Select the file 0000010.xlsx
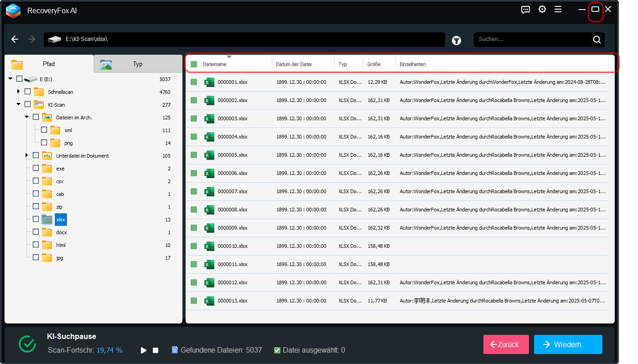The width and height of the screenshot is (638, 364). [232, 246]
